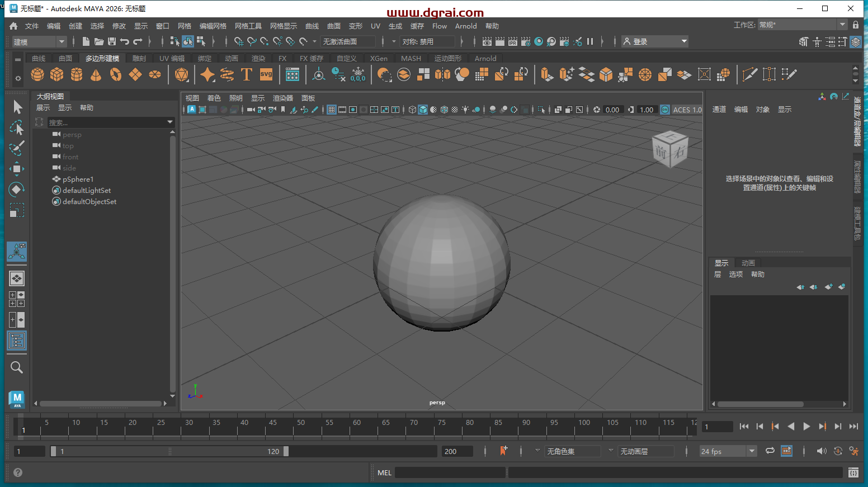
Task: Open the 登录 sign-in dropdown
Action: tap(655, 41)
